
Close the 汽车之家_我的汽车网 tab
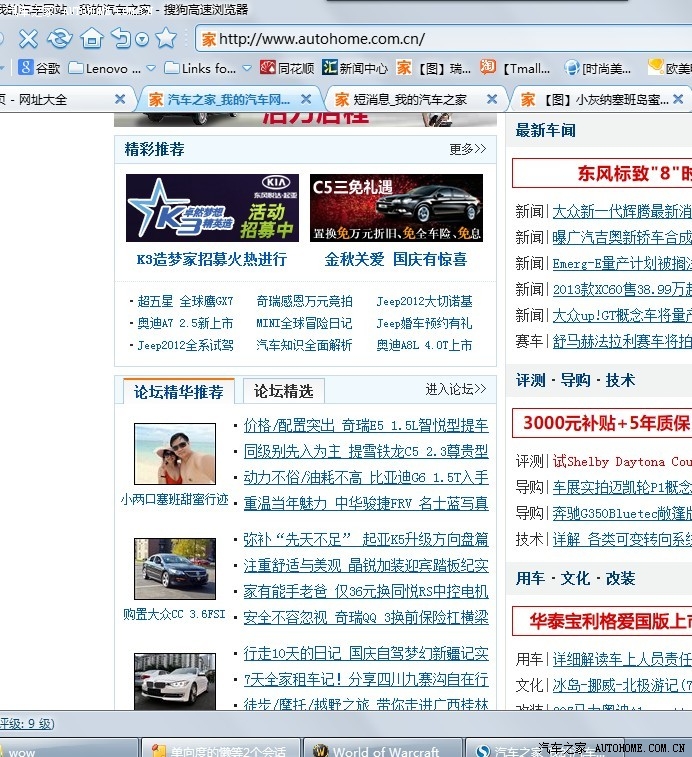[306, 99]
